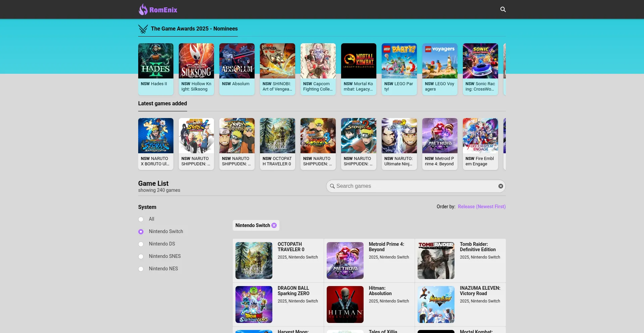Open the Hades II cover thumbnail

point(156,61)
